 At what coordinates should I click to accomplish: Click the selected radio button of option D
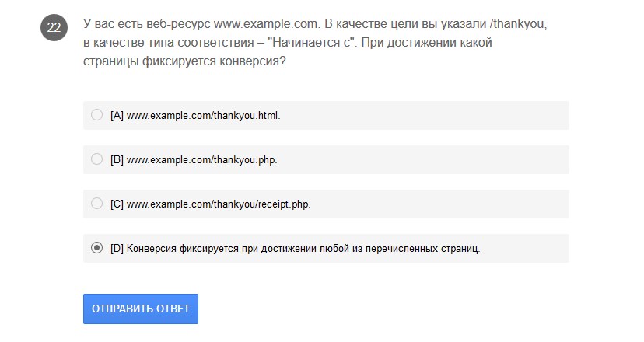[97, 248]
